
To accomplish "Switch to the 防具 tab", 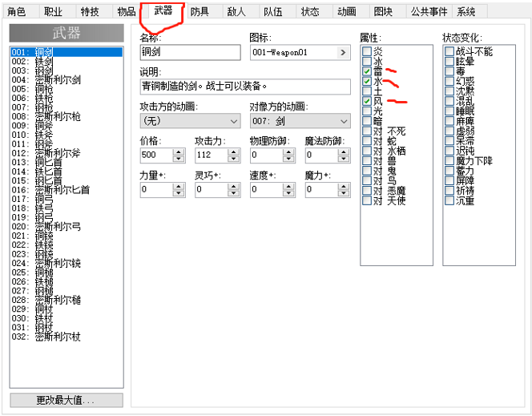I will point(199,11).
